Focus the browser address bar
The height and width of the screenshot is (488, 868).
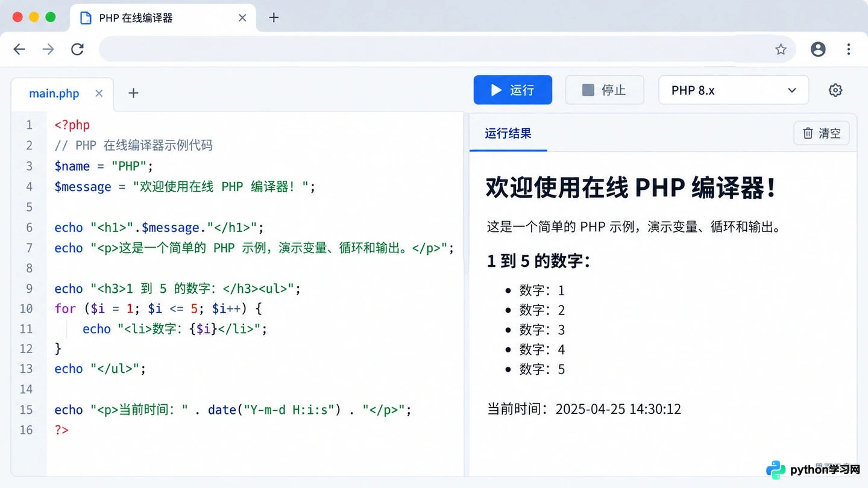click(x=447, y=49)
